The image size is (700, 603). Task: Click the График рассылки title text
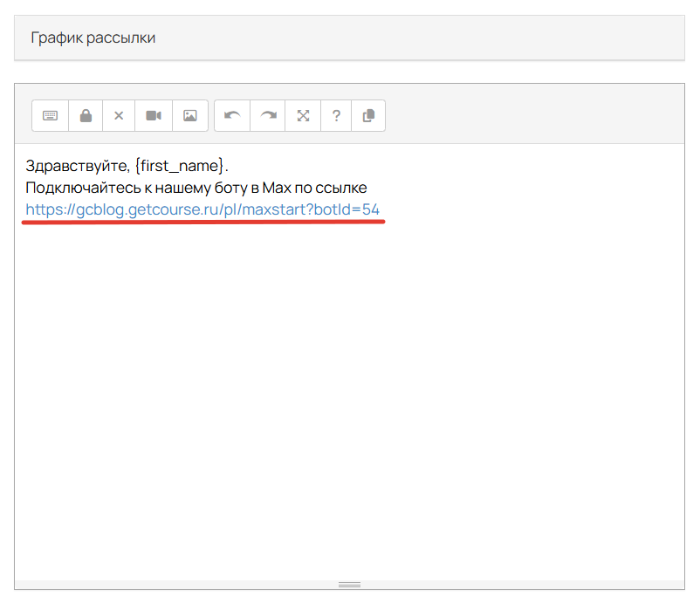point(93,38)
